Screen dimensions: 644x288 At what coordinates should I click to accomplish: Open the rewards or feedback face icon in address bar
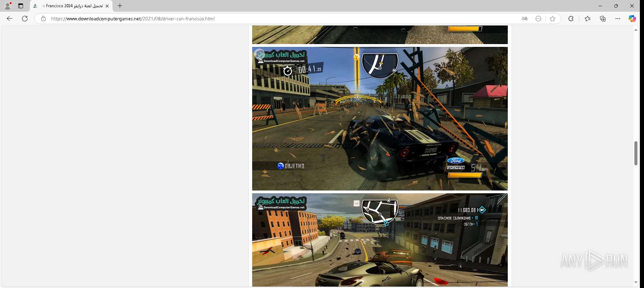[x=538, y=19]
